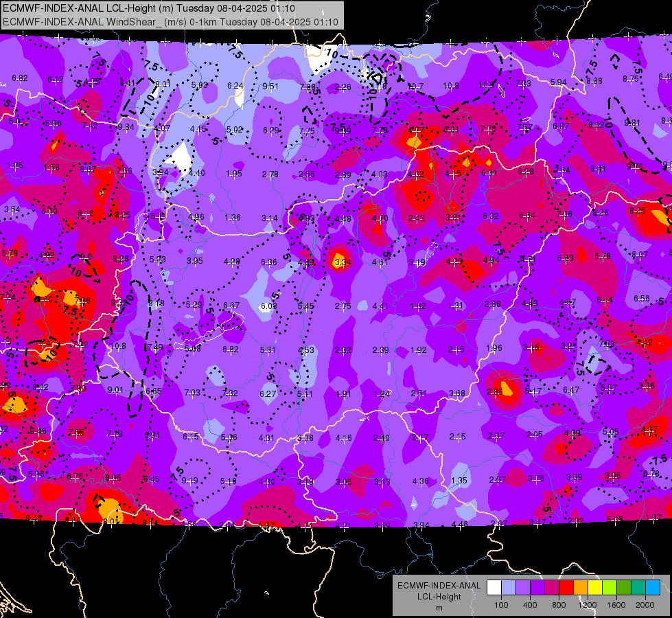Click the grid value 9.84
This screenshot has width=672, height=618.
126,127
